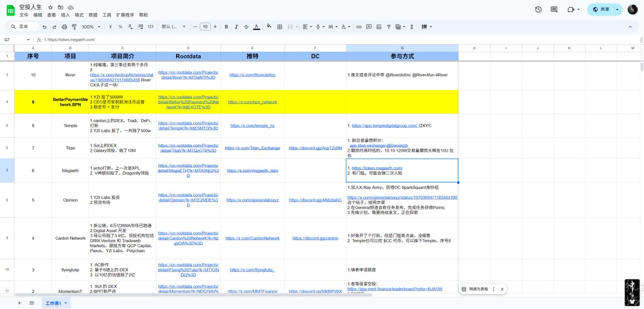Insert a comment using the toolbar icon
Screen dimensions: 644x309
coord(369,26)
